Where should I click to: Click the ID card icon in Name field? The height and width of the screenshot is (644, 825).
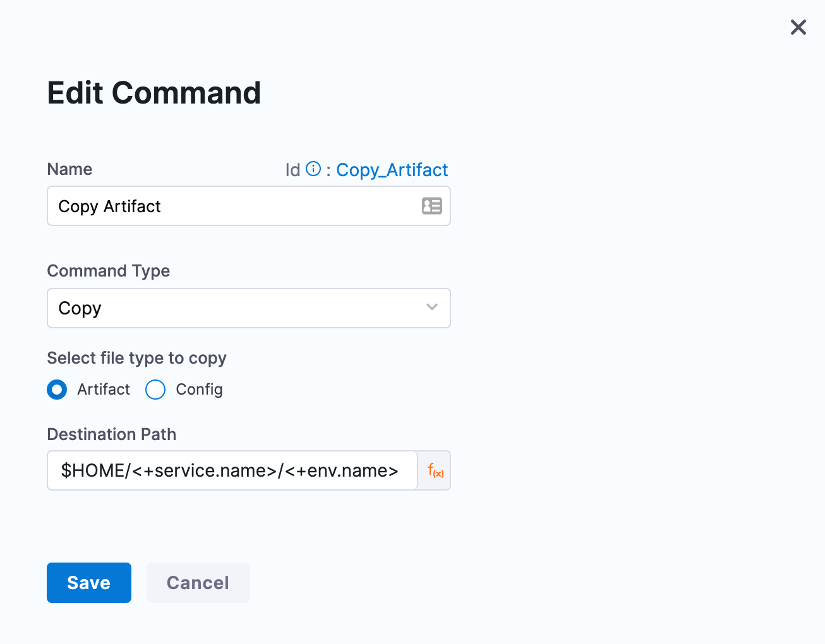coord(432,206)
